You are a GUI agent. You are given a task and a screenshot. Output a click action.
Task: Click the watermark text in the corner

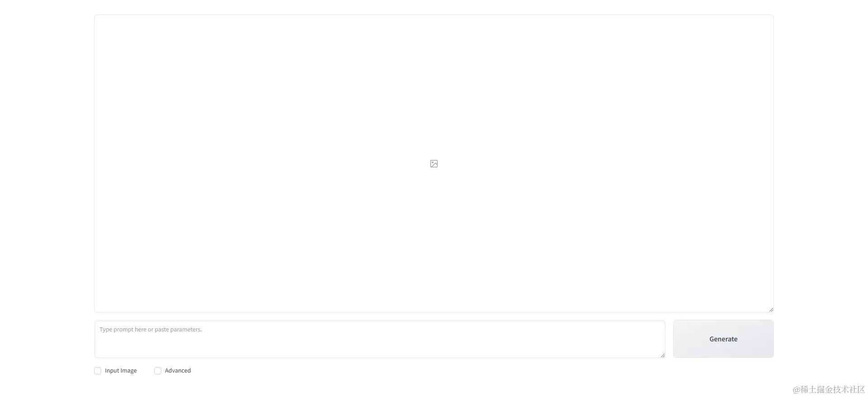coord(829,389)
